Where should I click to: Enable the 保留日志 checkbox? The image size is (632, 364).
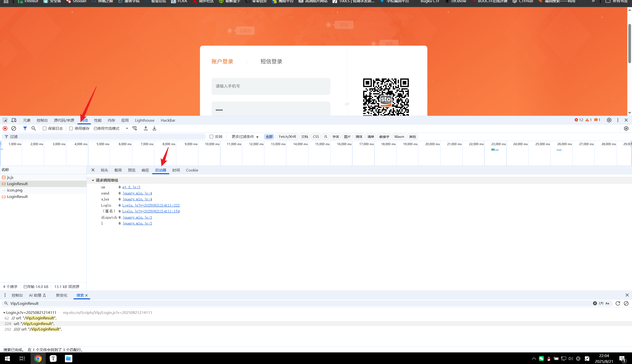44,129
